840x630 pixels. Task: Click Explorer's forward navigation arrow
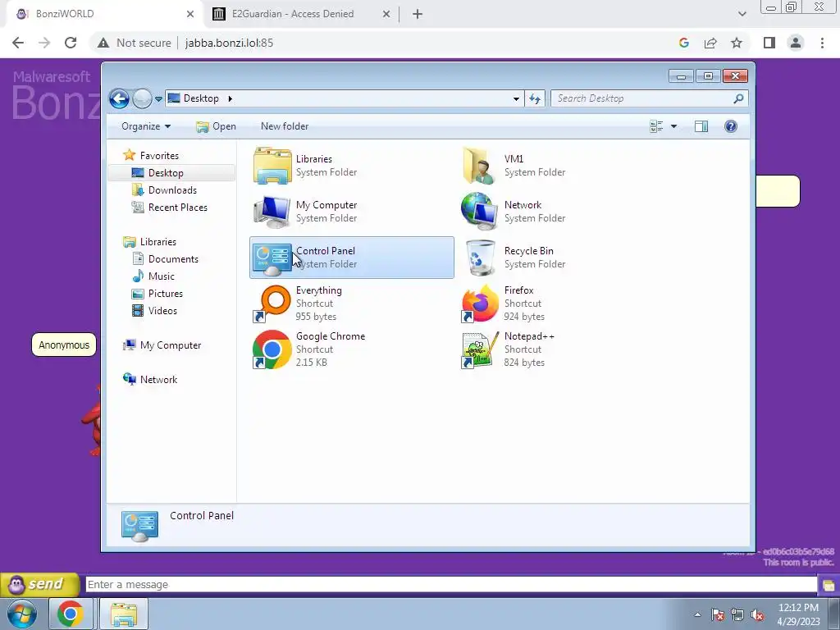click(142, 98)
